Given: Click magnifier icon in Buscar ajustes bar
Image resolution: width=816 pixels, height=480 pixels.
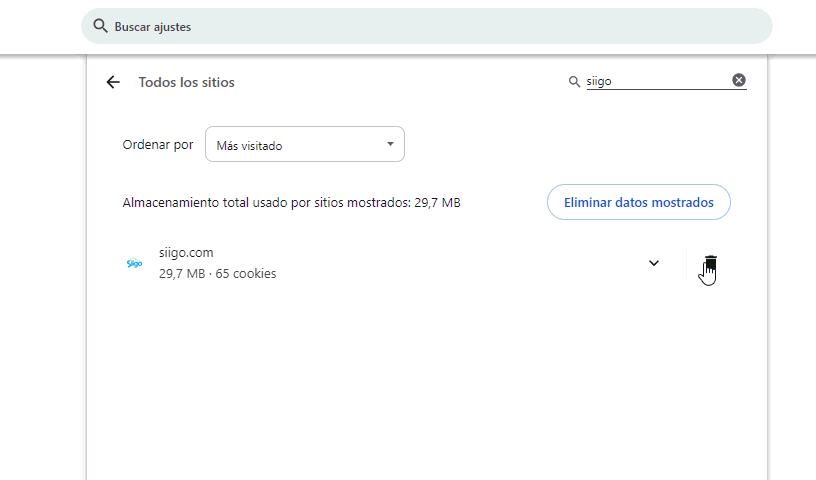Looking at the screenshot, I should 100,26.
